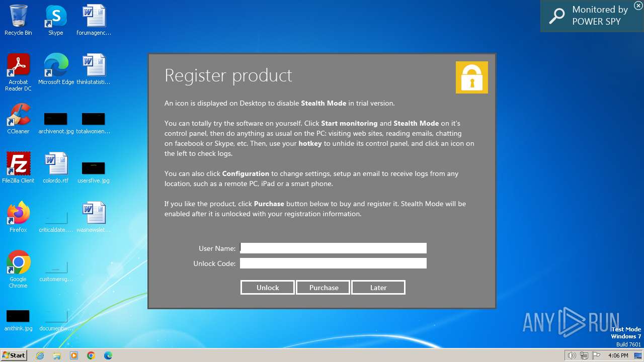The height and width of the screenshot is (362, 644).
Task: Select the forumagenc Word document icon
Action: 94,20
